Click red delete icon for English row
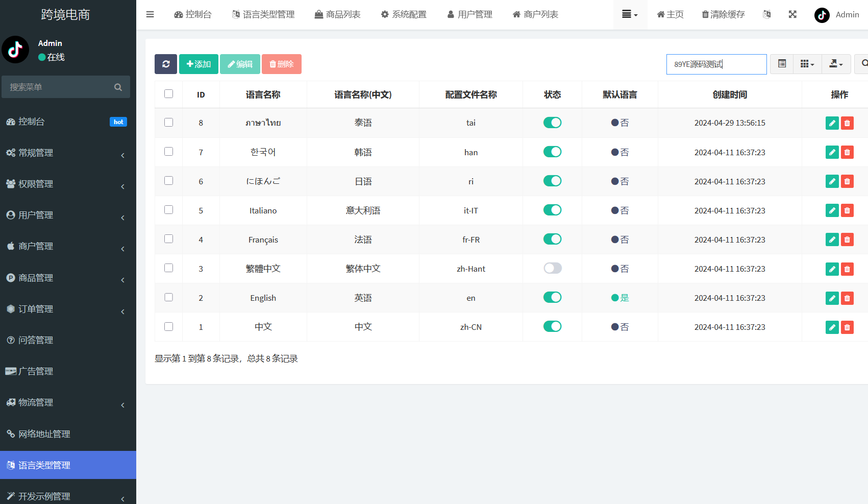Viewport: 868px width, 504px height. 847,298
